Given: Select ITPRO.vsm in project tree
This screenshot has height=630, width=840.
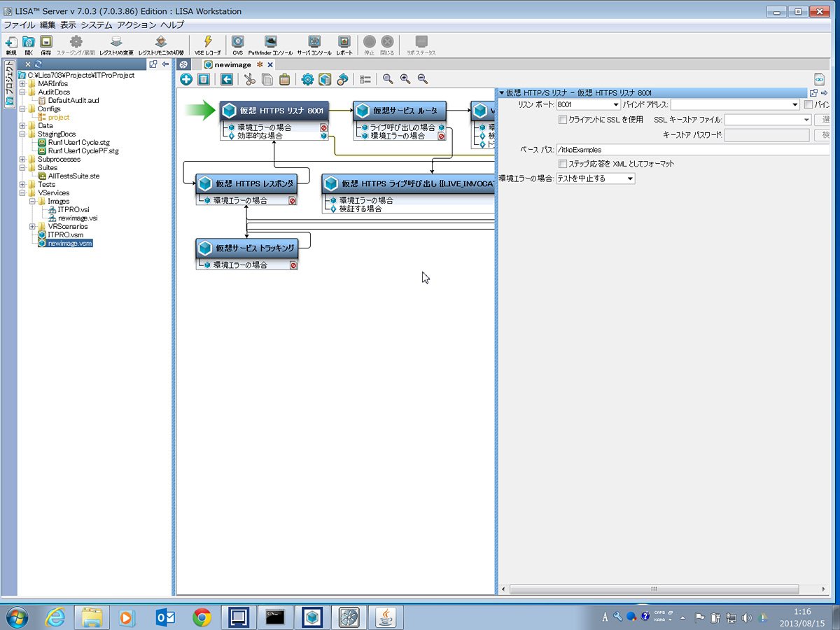Looking at the screenshot, I should [x=64, y=235].
